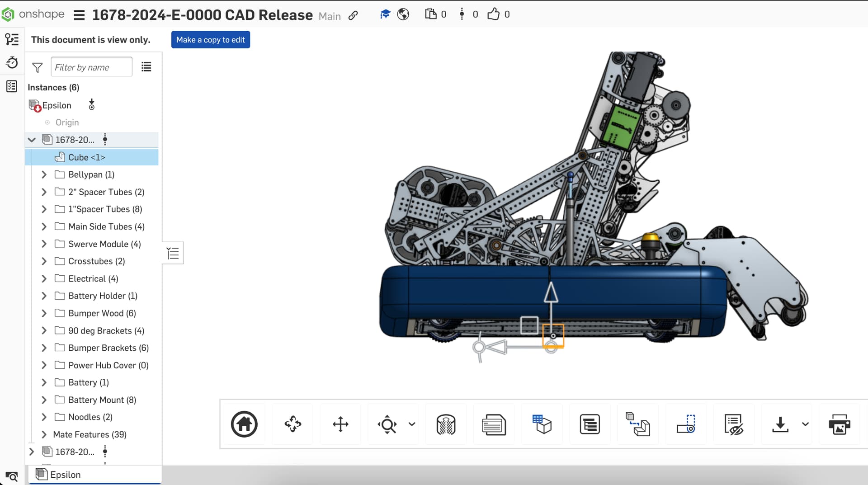Image resolution: width=868 pixels, height=485 pixels.
Task: Click the Onshape logo
Action: pos(33,14)
